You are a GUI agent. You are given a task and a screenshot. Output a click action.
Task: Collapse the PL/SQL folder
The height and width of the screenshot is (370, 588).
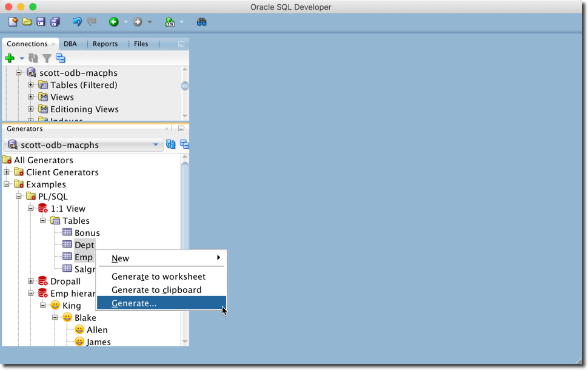click(x=18, y=197)
